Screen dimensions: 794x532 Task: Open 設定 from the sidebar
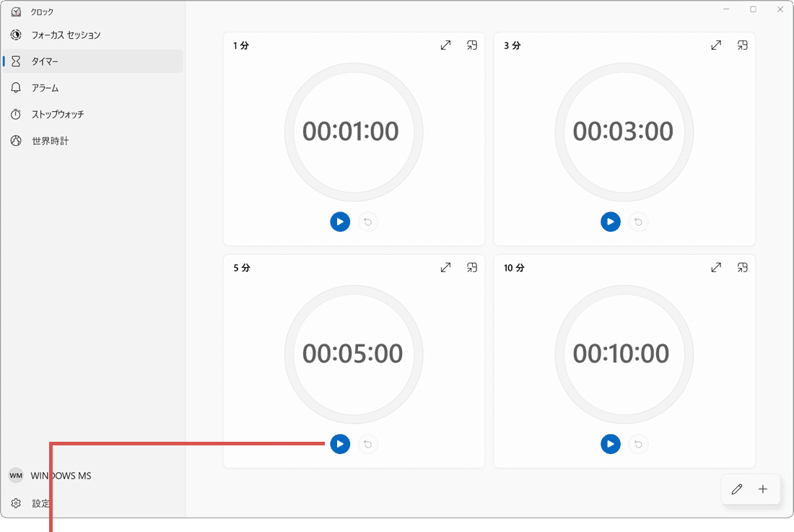40,503
